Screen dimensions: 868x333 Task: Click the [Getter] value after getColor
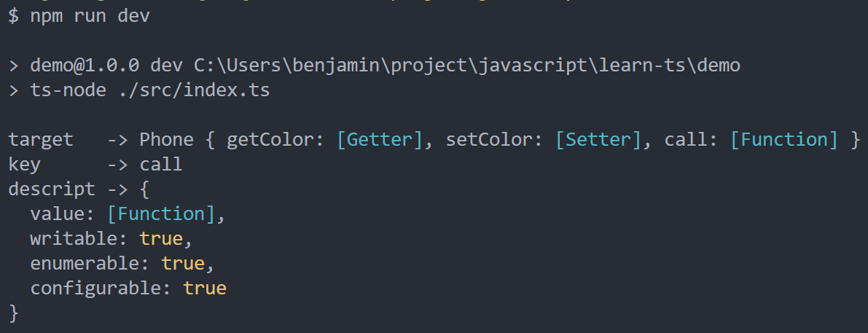380,140
